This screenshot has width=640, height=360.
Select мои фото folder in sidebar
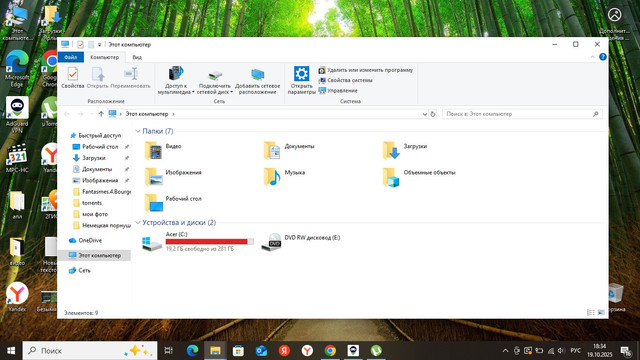(x=95, y=214)
